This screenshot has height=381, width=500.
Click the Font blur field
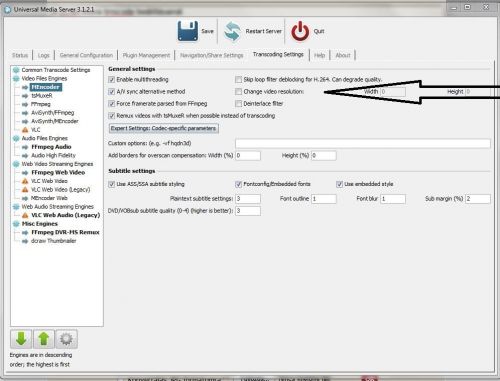pos(393,199)
